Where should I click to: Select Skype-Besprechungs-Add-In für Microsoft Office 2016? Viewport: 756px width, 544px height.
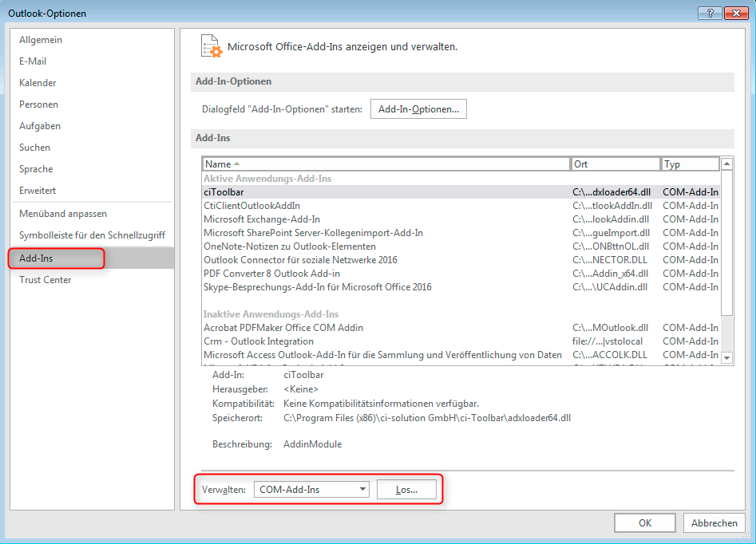pyautogui.click(x=461, y=287)
